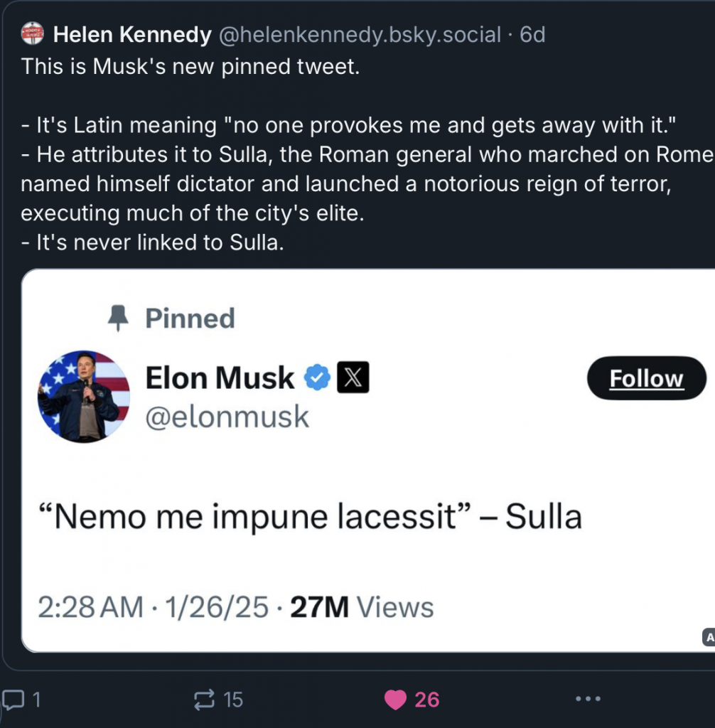The width and height of the screenshot is (715, 728).
Task: Open Helen Kennedy's display name link
Action: 133,34
